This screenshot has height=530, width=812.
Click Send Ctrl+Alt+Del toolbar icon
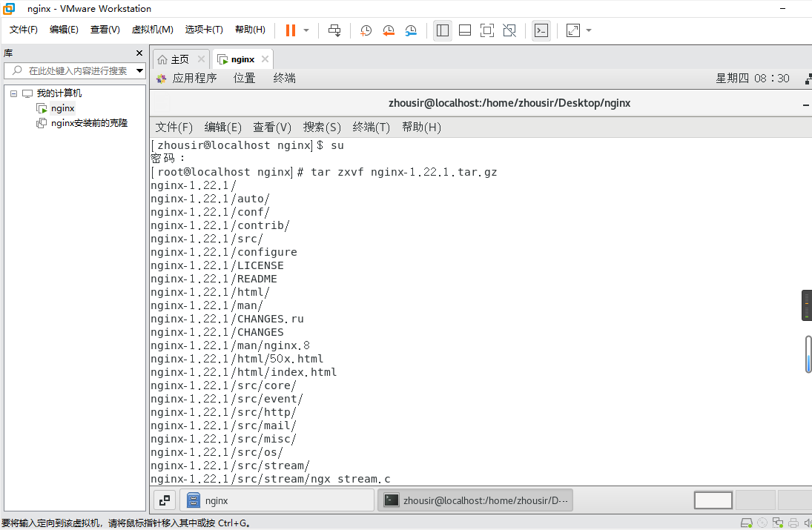[334, 30]
